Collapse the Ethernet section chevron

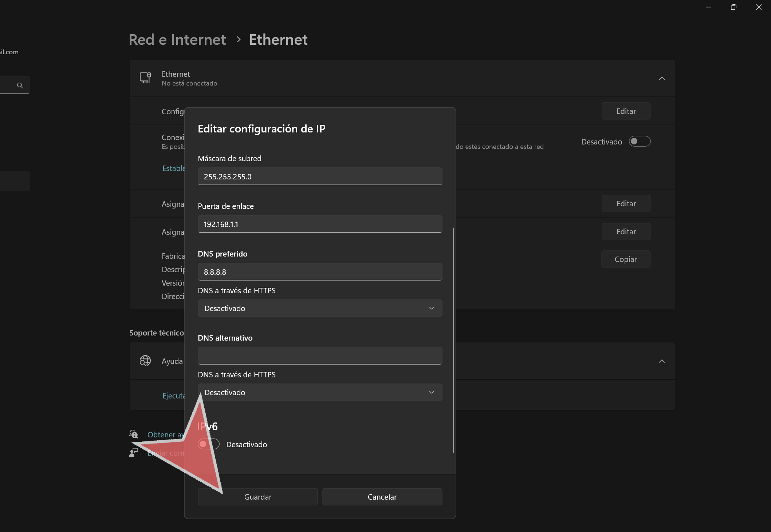pos(662,78)
